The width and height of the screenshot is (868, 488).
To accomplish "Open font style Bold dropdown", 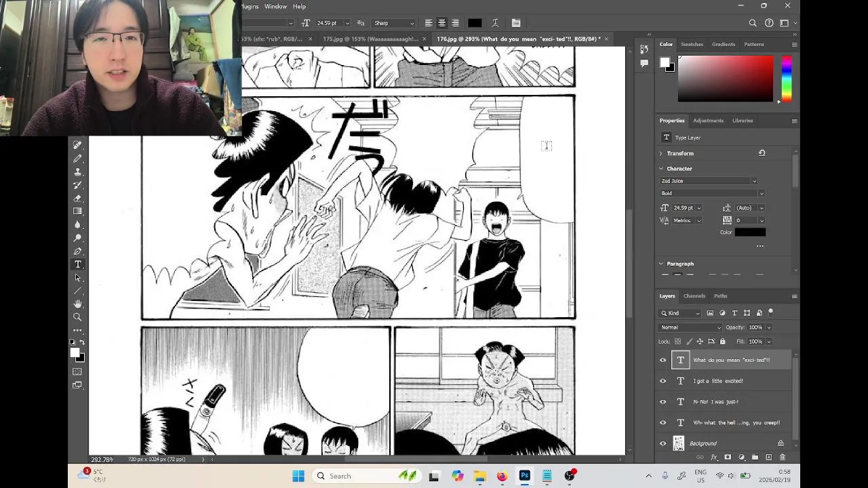I will coord(712,193).
